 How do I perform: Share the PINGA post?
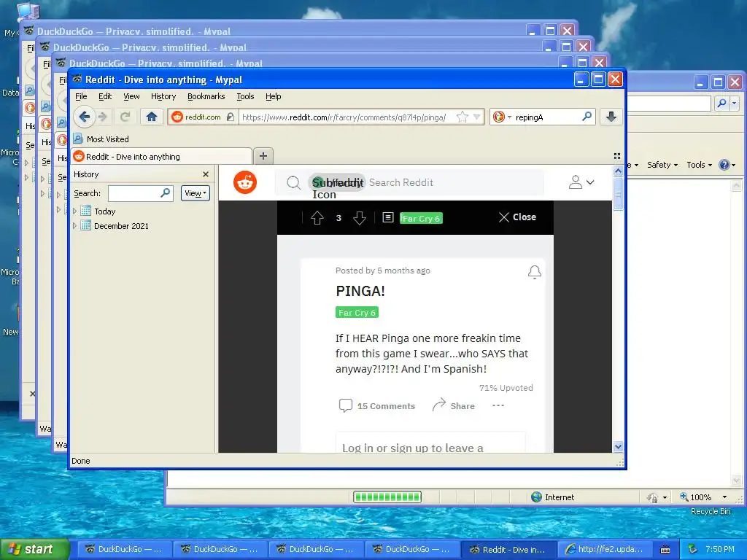454,405
